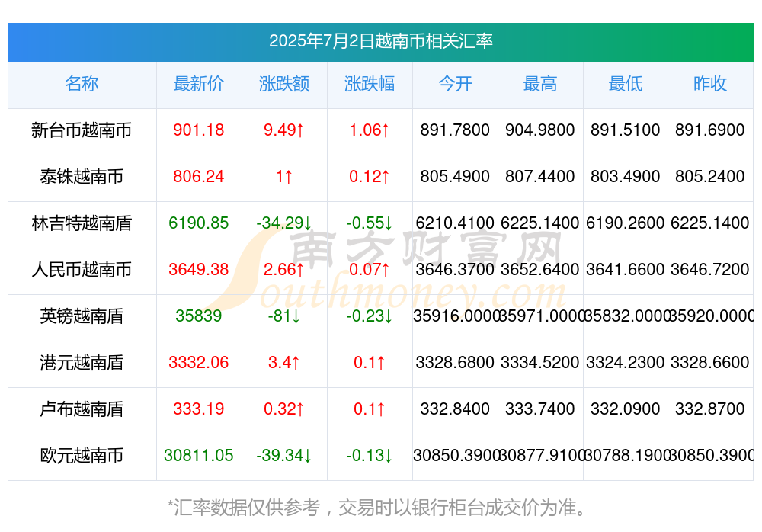The width and height of the screenshot is (762, 532).
Task: Click previous close 805.2400
Action: 710,177
